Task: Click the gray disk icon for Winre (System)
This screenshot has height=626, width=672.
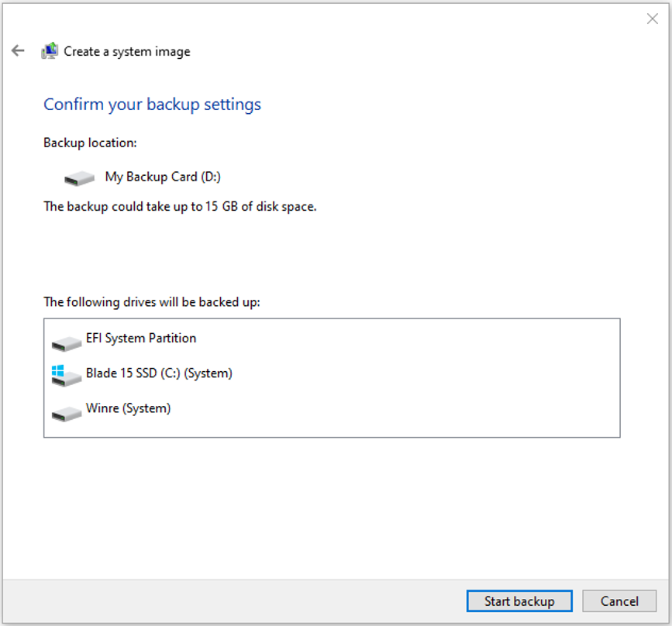Action: [x=66, y=412]
